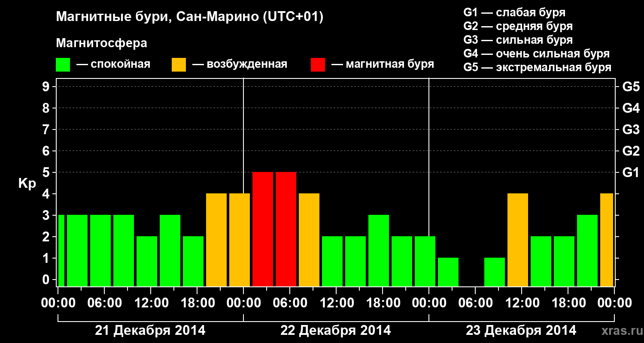Click 'G1 — слабая буря' legend line
The image size is (644, 343).
click(x=514, y=12)
